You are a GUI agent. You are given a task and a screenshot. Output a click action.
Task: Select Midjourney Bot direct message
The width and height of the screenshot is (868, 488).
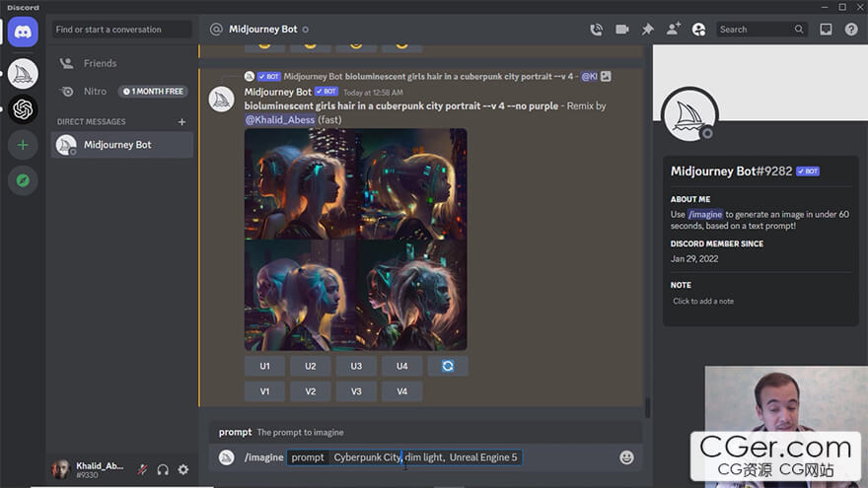click(x=121, y=145)
